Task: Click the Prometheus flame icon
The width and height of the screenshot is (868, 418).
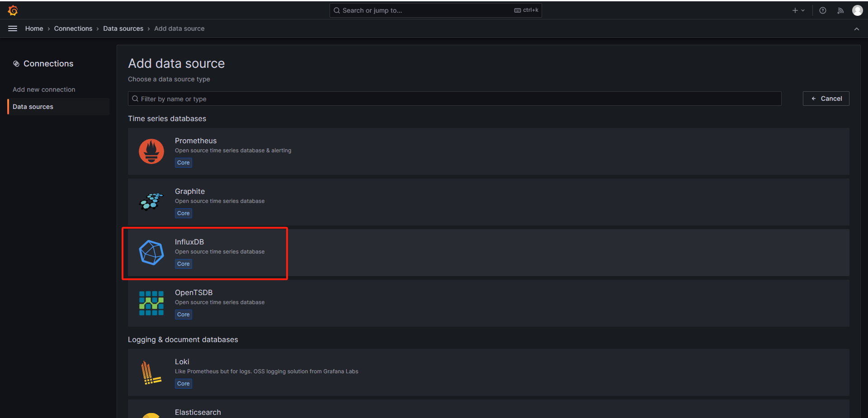Action: 151,151
